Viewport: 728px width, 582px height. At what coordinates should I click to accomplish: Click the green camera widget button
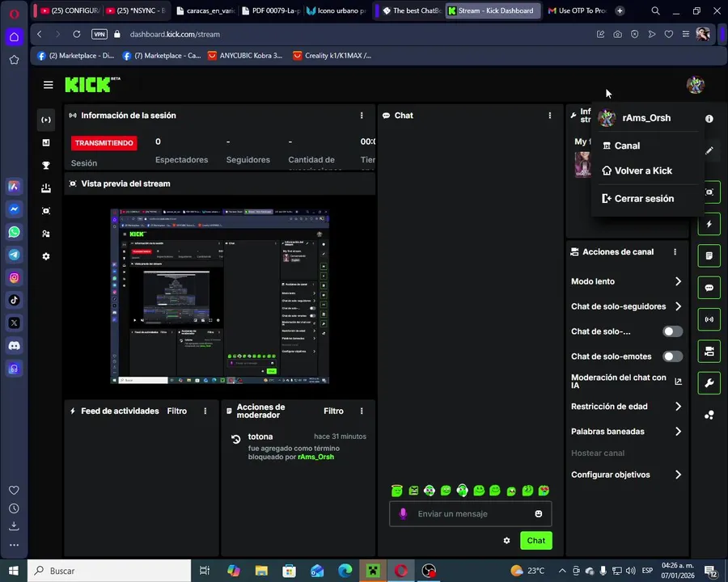click(x=709, y=352)
